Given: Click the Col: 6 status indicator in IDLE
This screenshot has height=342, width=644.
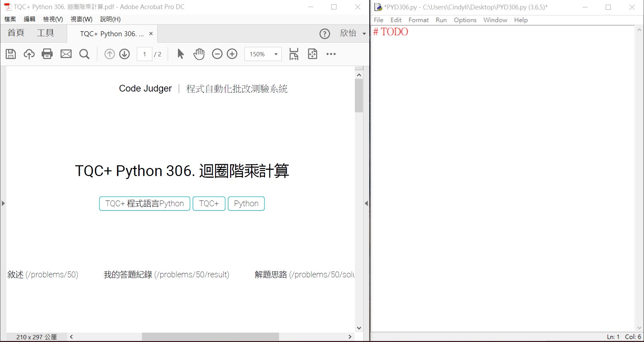Looking at the screenshot, I should point(633,337).
